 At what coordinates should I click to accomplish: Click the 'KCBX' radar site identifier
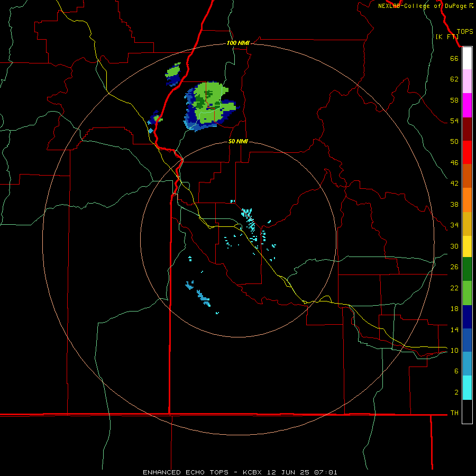pos(252,472)
